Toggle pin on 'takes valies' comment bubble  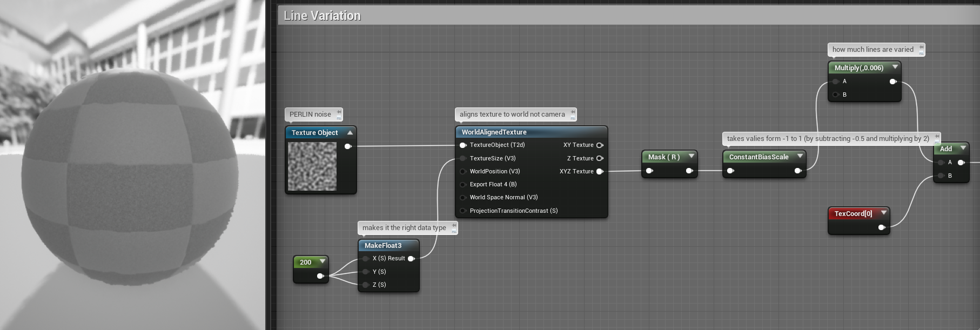point(937,137)
